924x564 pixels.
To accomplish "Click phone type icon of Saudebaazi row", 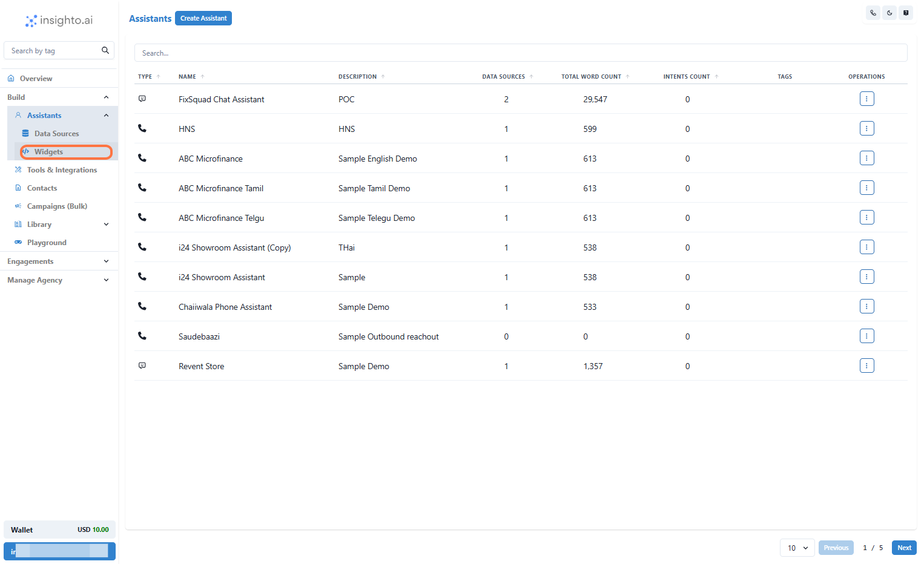I will (142, 335).
